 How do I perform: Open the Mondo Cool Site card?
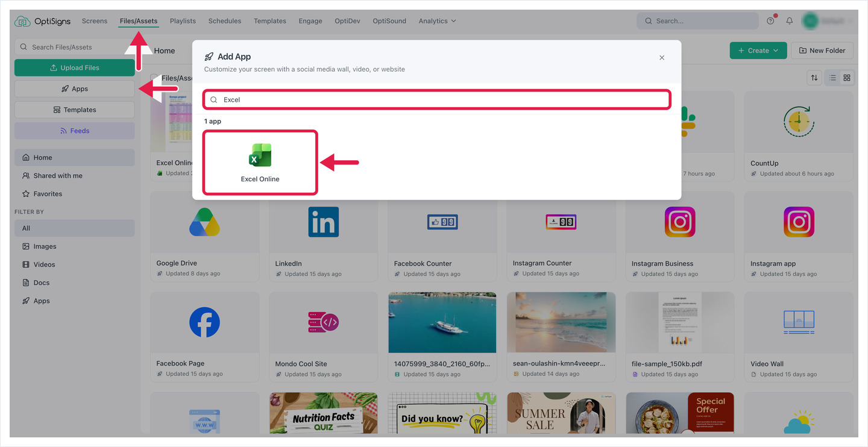323,337
